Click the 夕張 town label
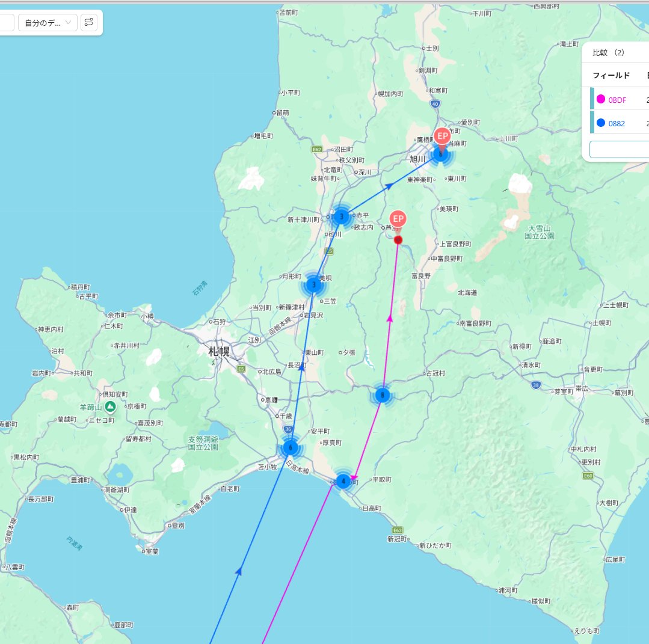This screenshot has height=644, width=649. point(349,352)
